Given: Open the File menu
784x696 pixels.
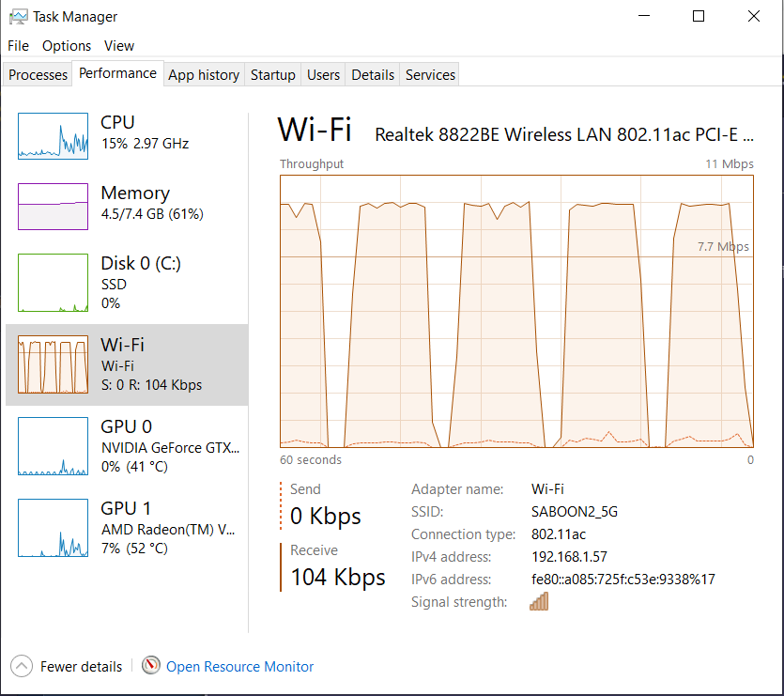Looking at the screenshot, I should (19, 46).
